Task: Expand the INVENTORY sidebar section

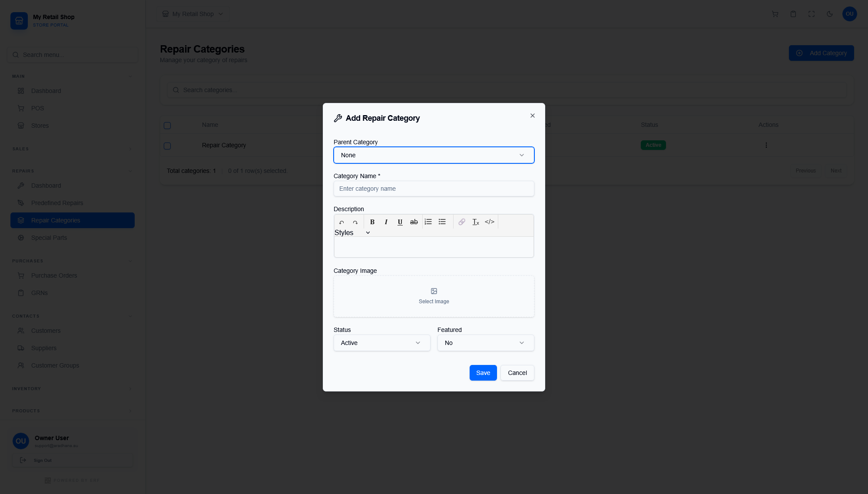Action: click(130, 389)
